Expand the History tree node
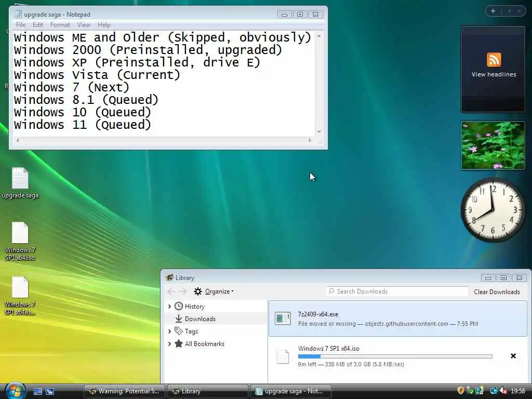This screenshot has width=532, height=399. (169, 307)
